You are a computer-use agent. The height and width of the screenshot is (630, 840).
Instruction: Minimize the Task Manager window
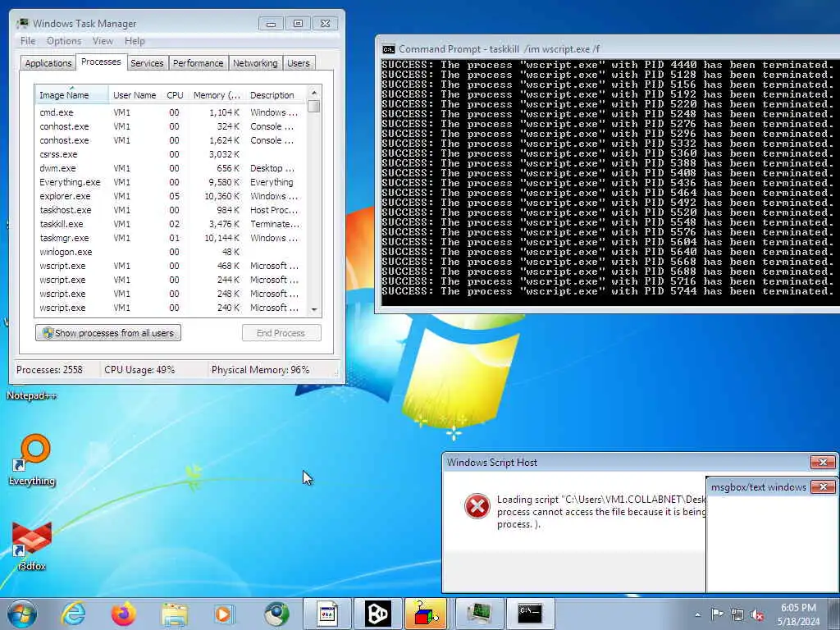pyautogui.click(x=271, y=24)
